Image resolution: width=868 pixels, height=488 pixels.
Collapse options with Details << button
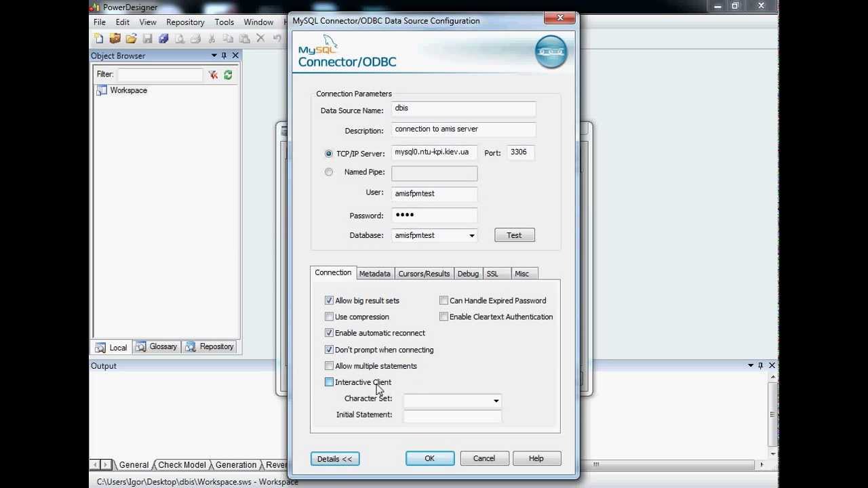(x=335, y=459)
